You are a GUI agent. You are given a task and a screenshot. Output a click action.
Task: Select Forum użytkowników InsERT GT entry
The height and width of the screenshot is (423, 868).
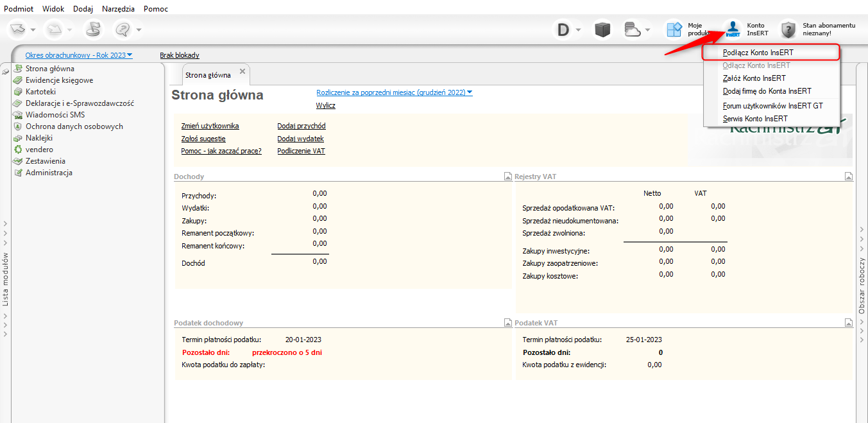pos(772,106)
